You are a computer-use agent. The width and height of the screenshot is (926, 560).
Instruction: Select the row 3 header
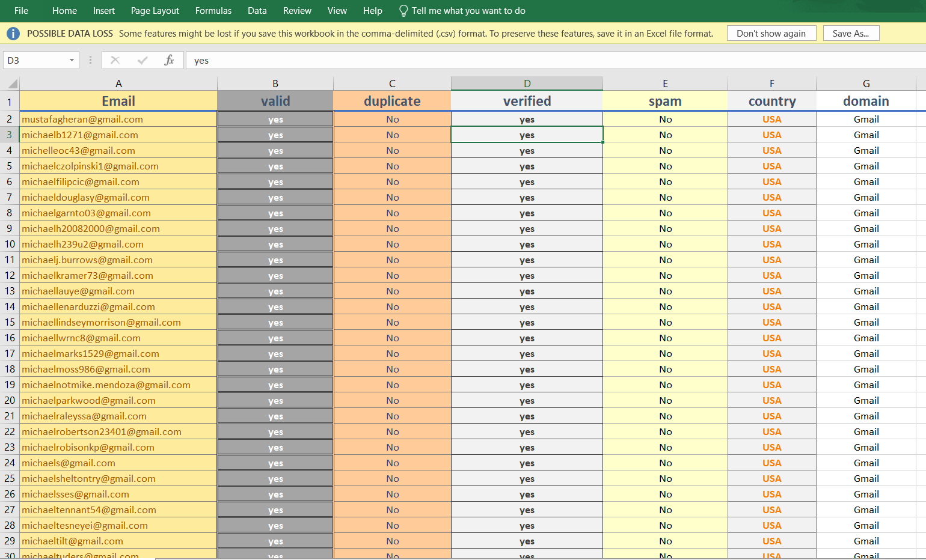[9, 135]
